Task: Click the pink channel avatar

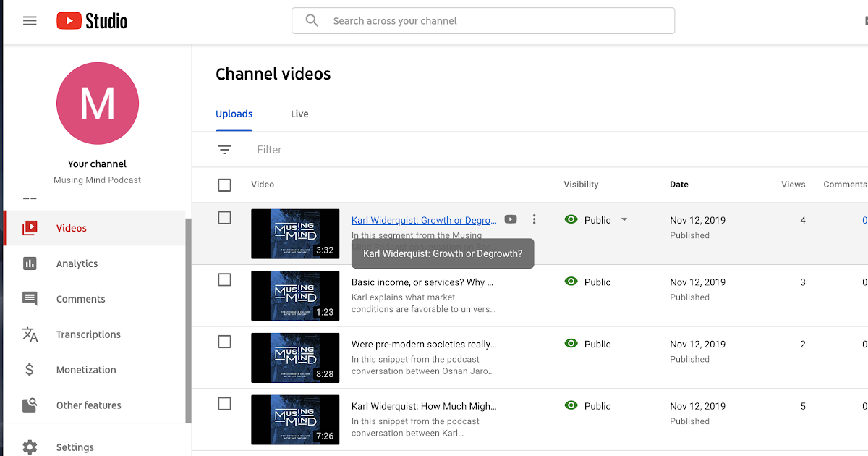Action: pos(98,104)
